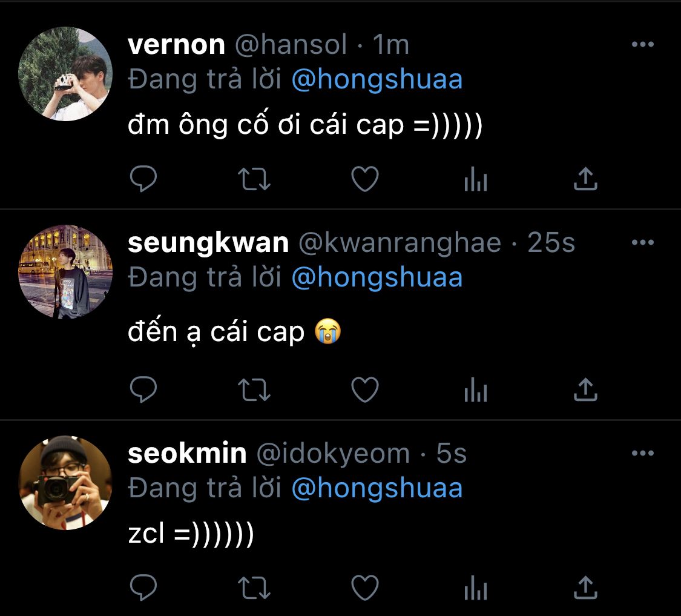Open @hongshuaa link in seokmin's reply

[x=377, y=488]
